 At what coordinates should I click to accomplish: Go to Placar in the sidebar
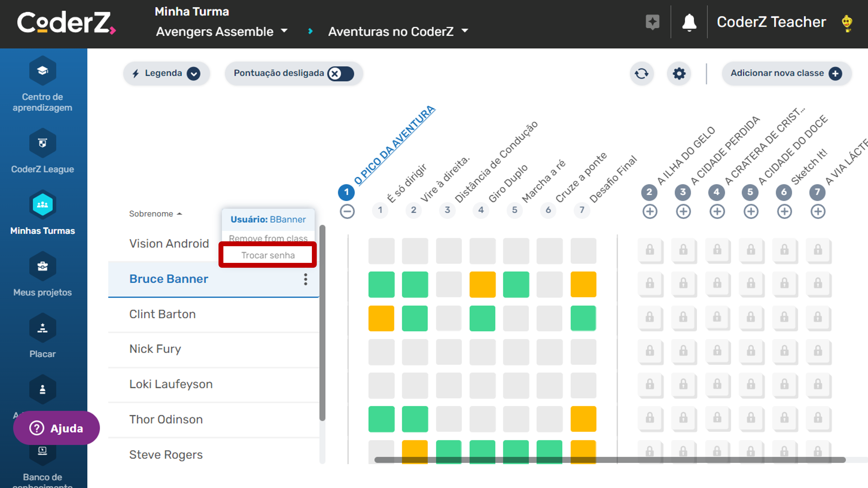click(42, 328)
